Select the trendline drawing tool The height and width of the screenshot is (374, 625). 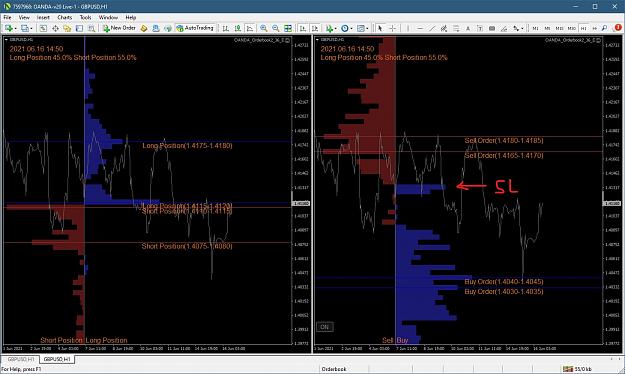click(x=432, y=28)
